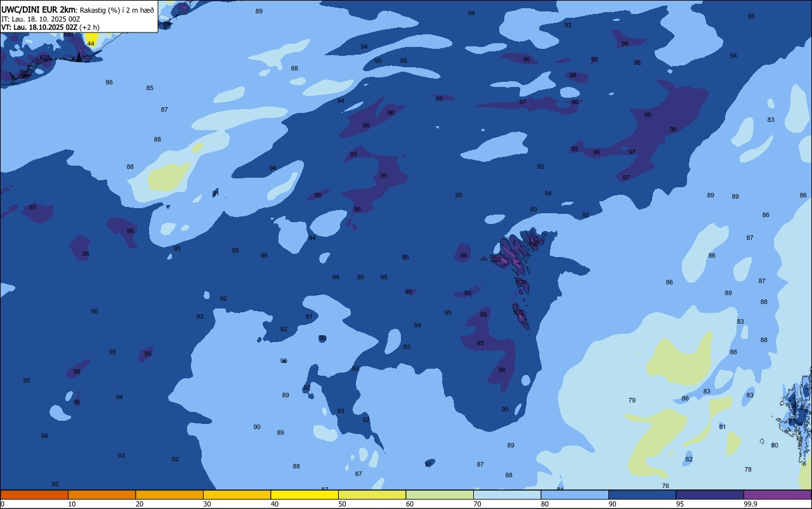Click the 'Rakastig (%) í 2 m hæð' label

(x=117, y=10)
